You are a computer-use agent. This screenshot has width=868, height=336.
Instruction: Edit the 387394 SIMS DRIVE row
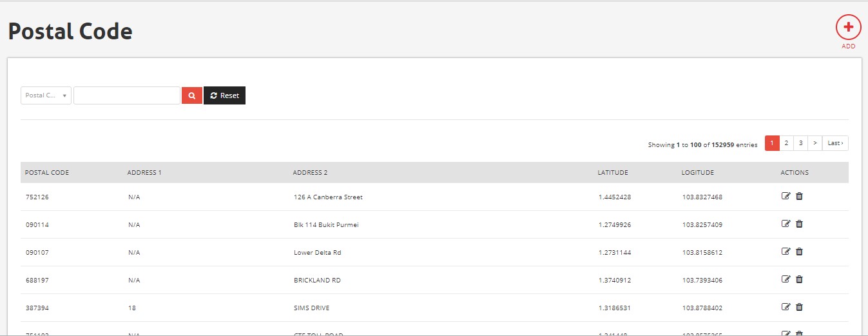(x=786, y=307)
